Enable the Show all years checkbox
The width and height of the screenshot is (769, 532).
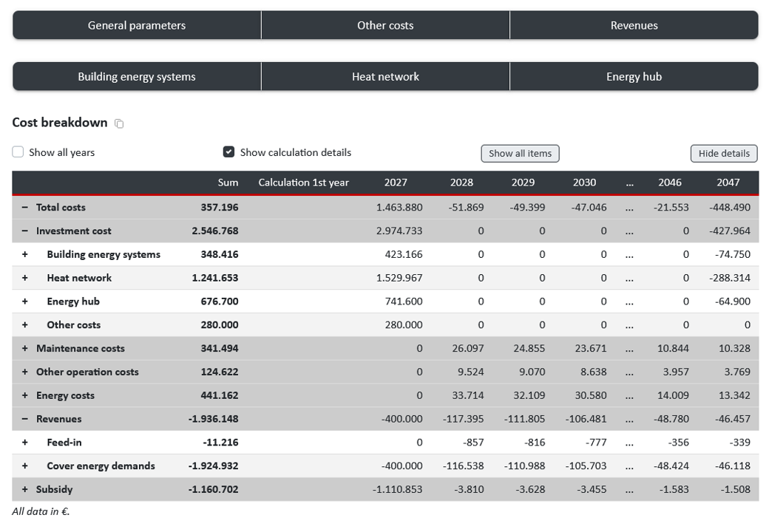(18, 152)
